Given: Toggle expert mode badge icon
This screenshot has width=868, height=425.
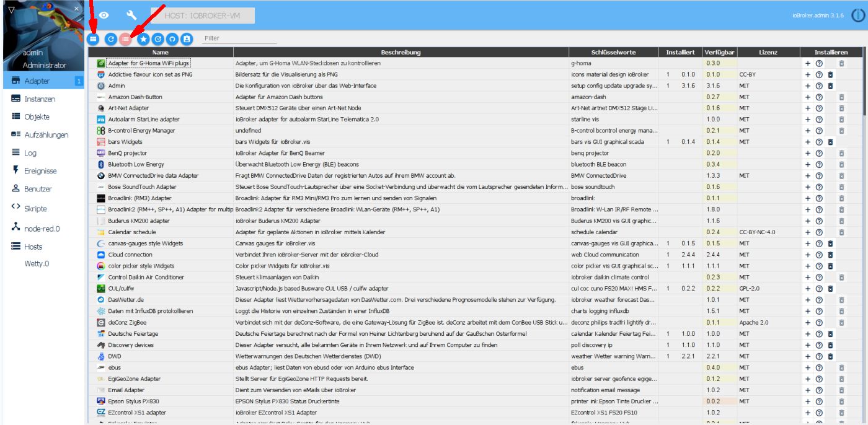Looking at the screenshot, I should [187, 38].
